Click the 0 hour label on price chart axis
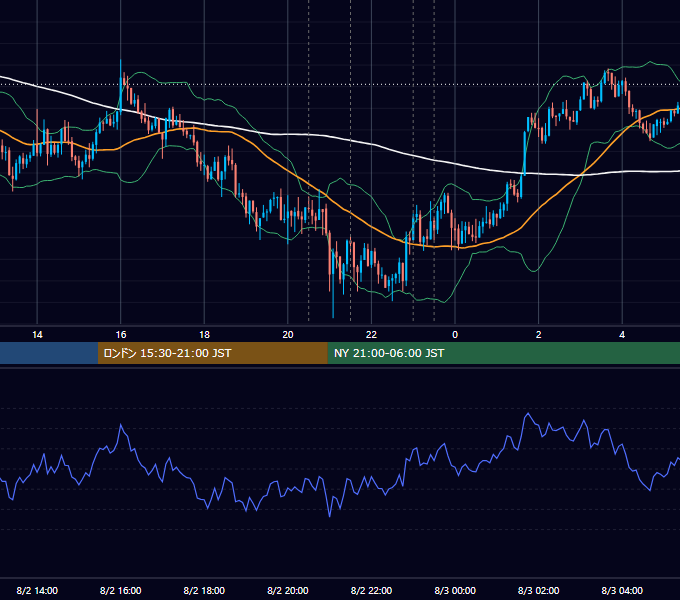Screen dimensions: 680x600 pos(455,335)
